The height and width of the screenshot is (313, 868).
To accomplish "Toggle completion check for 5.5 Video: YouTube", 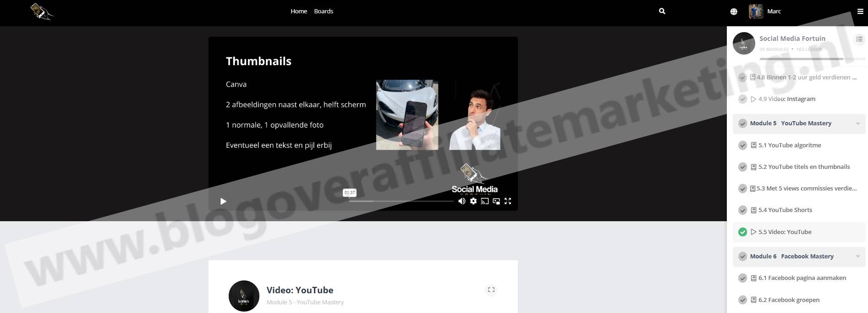I will pyautogui.click(x=742, y=232).
